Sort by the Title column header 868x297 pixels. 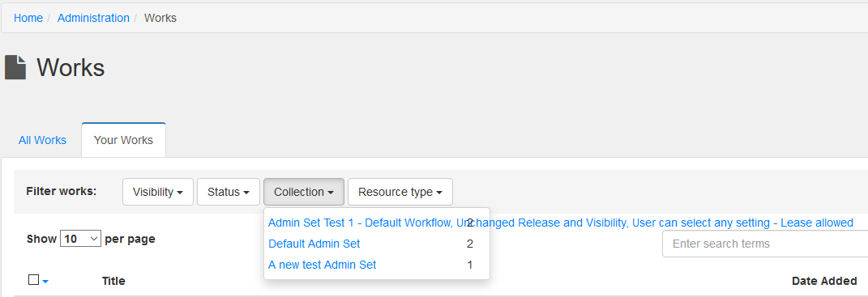[113, 281]
